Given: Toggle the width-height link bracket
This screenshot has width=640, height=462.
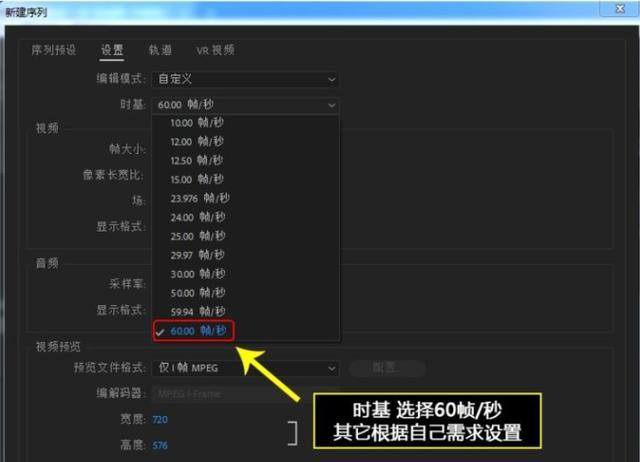Looking at the screenshot, I should [292, 433].
